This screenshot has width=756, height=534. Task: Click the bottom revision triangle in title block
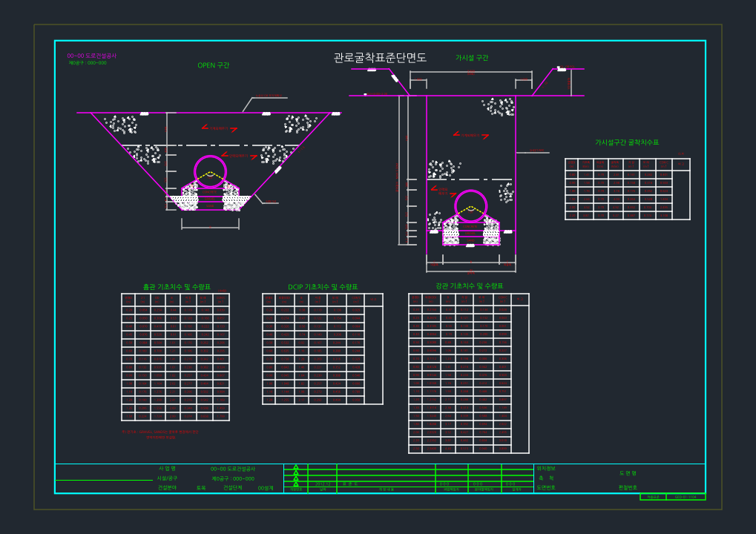[296, 484]
